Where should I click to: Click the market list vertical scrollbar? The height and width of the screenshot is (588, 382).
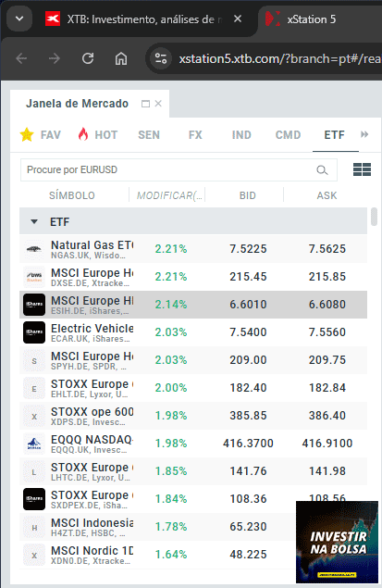coord(374,217)
